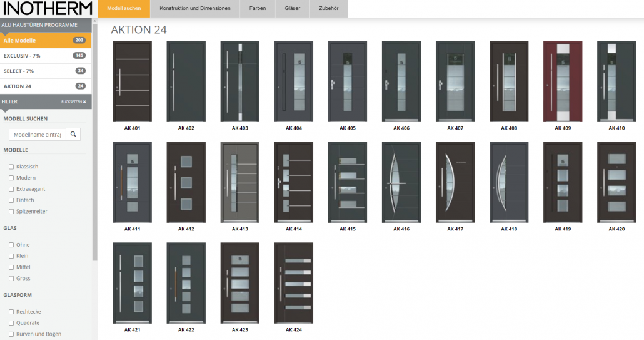Select SELECT - 7% program
This screenshot has width=644, height=340.
pos(46,71)
